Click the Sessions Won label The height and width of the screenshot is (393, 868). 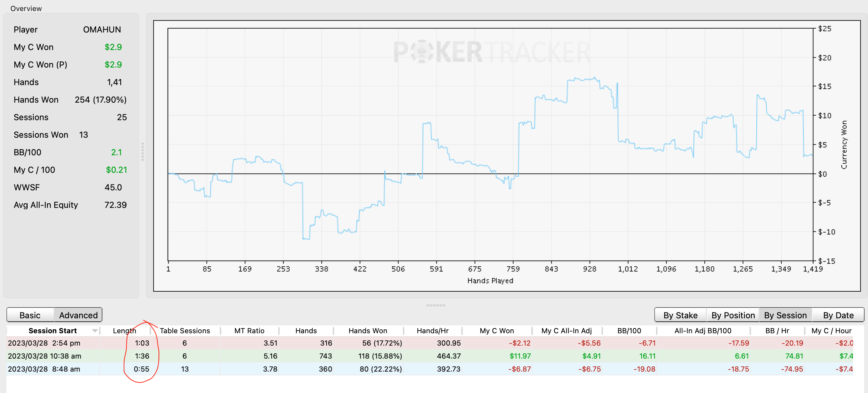[x=41, y=134]
